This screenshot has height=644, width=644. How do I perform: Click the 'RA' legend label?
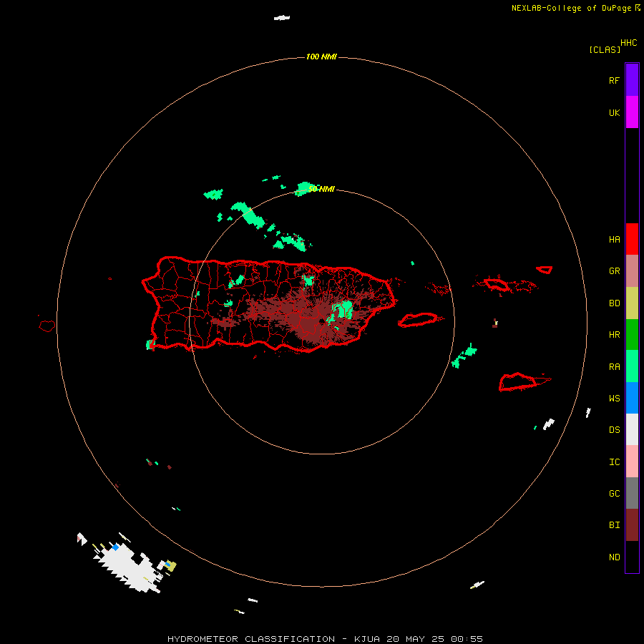614,367
